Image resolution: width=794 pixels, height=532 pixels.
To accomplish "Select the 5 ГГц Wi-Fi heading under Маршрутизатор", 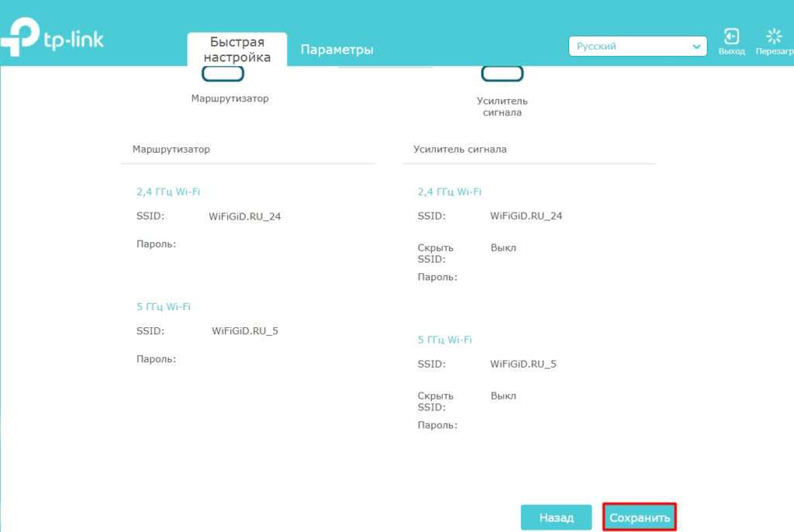I will 164,306.
